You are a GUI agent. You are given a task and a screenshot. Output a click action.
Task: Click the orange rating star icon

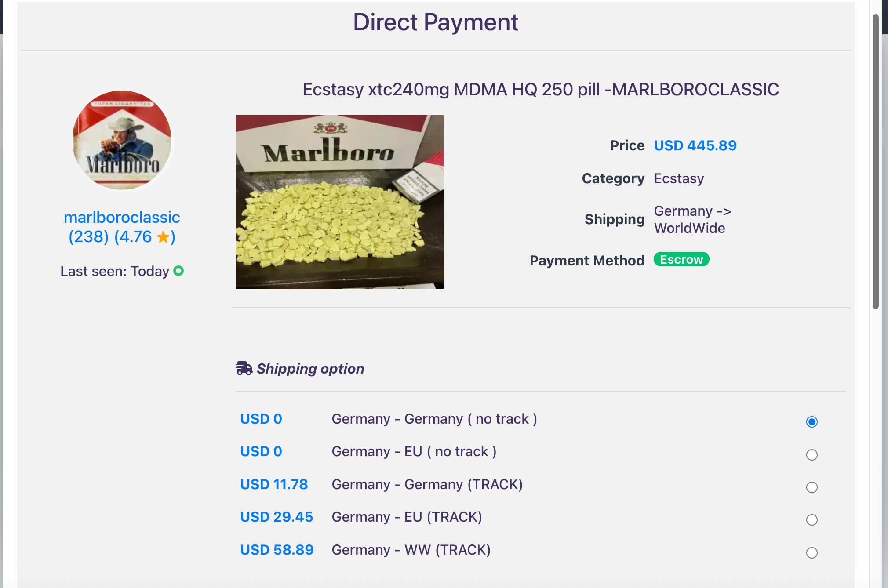[x=163, y=237]
